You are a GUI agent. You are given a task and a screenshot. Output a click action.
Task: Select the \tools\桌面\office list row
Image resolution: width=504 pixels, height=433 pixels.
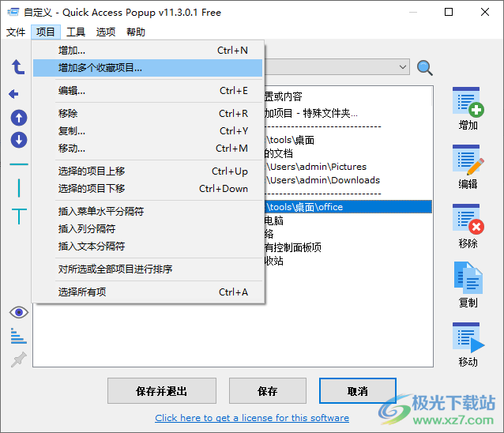348,207
